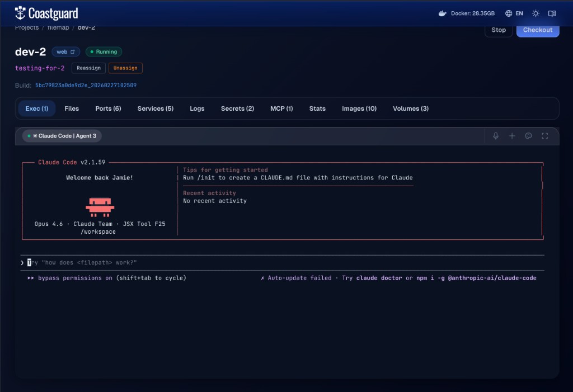
Task: Select the Claude Code | Agent 3 session tab
Action: [62, 136]
